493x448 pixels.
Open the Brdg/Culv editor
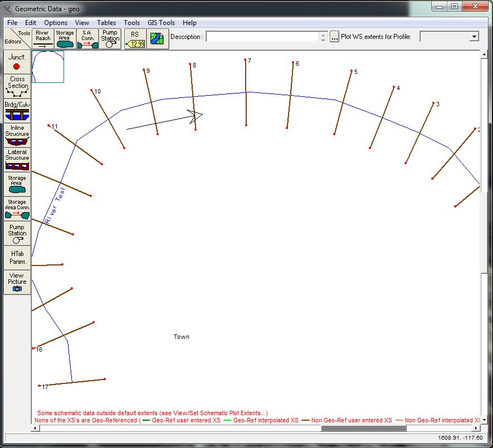click(x=17, y=109)
